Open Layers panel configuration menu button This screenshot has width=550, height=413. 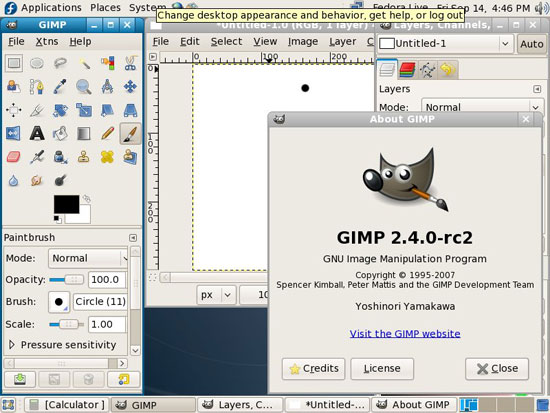tap(537, 89)
